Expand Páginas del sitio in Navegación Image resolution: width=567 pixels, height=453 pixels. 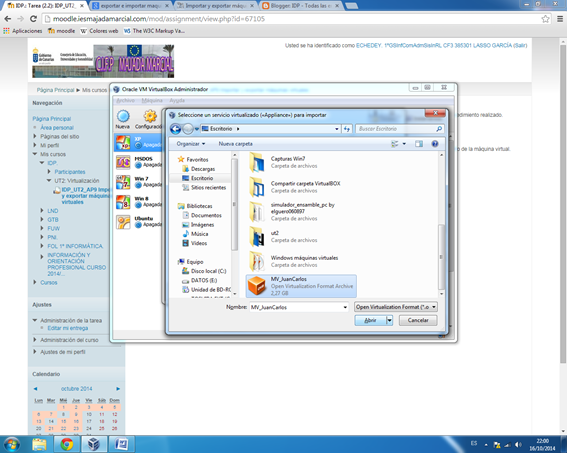(x=35, y=136)
